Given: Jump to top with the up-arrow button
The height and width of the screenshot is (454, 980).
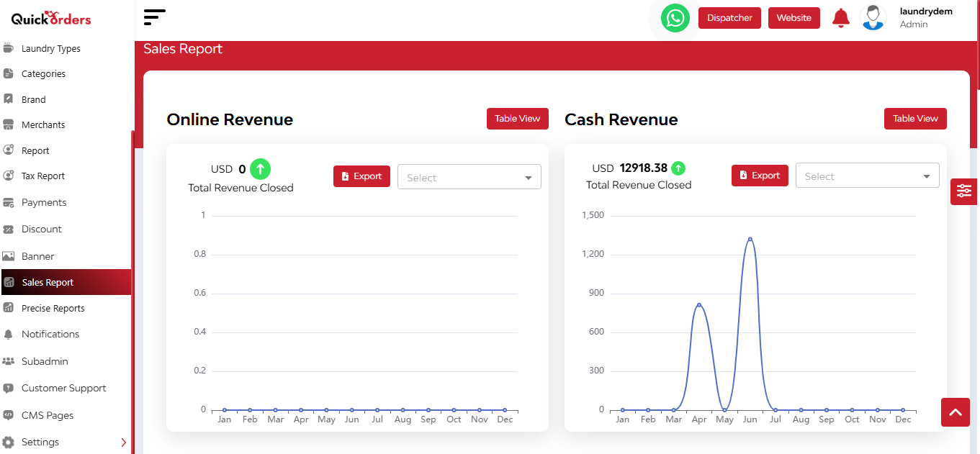Looking at the screenshot, I should (956, 412).
